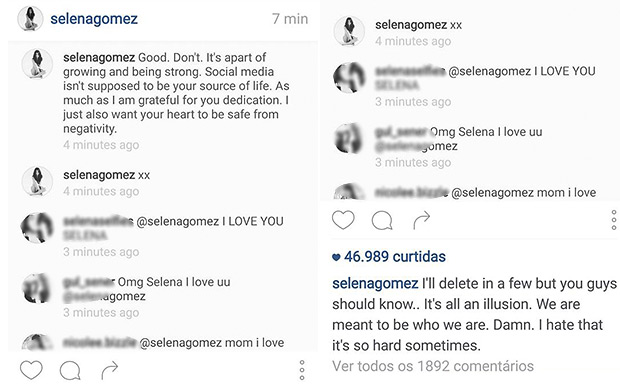Open the right panel three-dot menu
620x387 pixels.
point(614,220)
